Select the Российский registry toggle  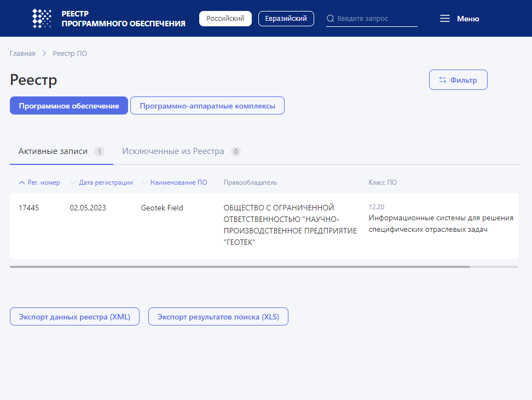(x=225, y=19)
